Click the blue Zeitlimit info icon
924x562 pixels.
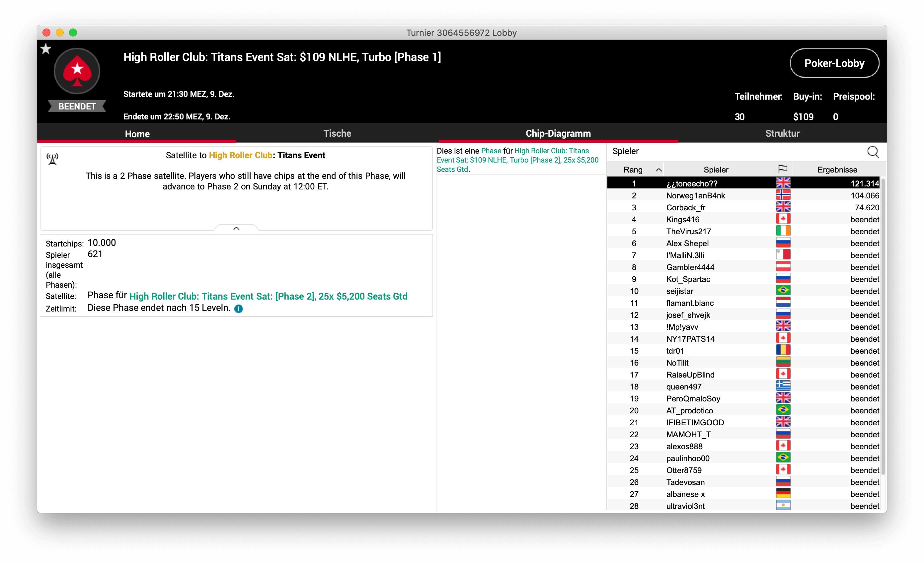[239, 309]
